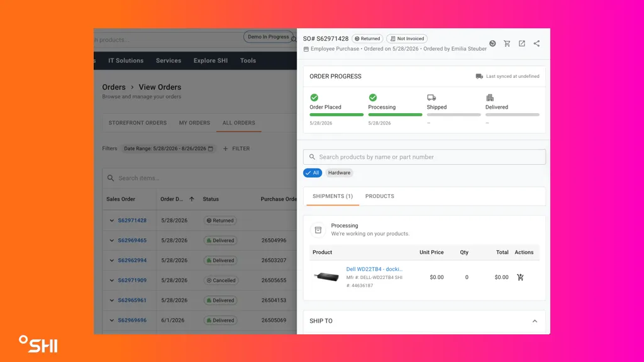The height and width of the screenshot is (362, 644).
Task: Click the Returned status badge in header
Action: 367,38
